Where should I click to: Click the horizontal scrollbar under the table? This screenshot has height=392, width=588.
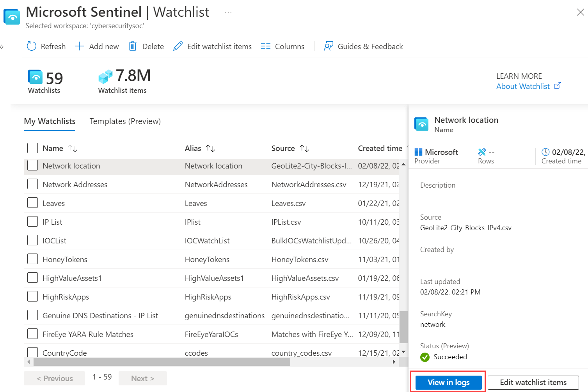coord(162,362)
